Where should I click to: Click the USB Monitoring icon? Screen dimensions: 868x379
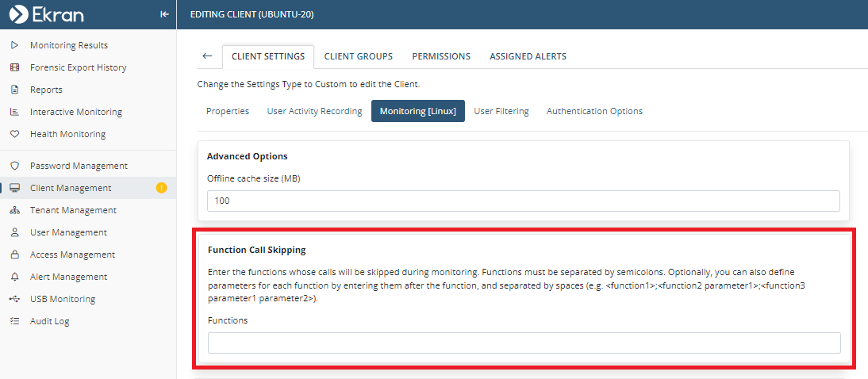[14, 299]
